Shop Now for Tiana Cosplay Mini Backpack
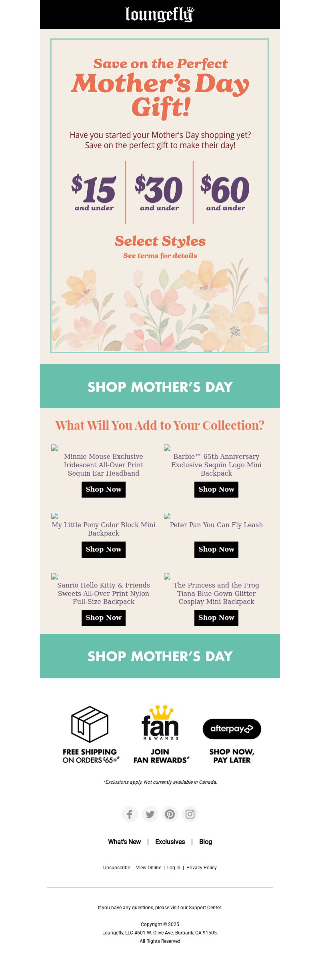Image resolution: width=320 pixels, height=980 pixels. tap(216, 618)
